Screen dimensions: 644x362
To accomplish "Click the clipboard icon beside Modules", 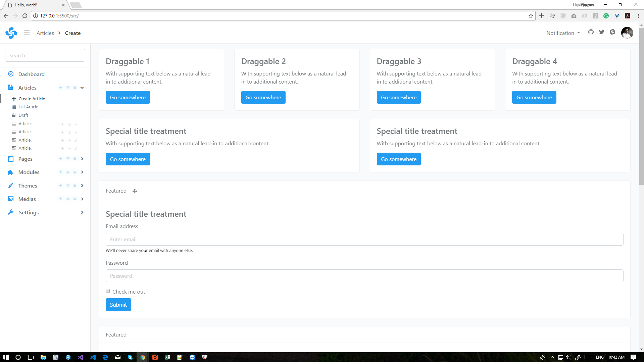I will click(75, 172).
